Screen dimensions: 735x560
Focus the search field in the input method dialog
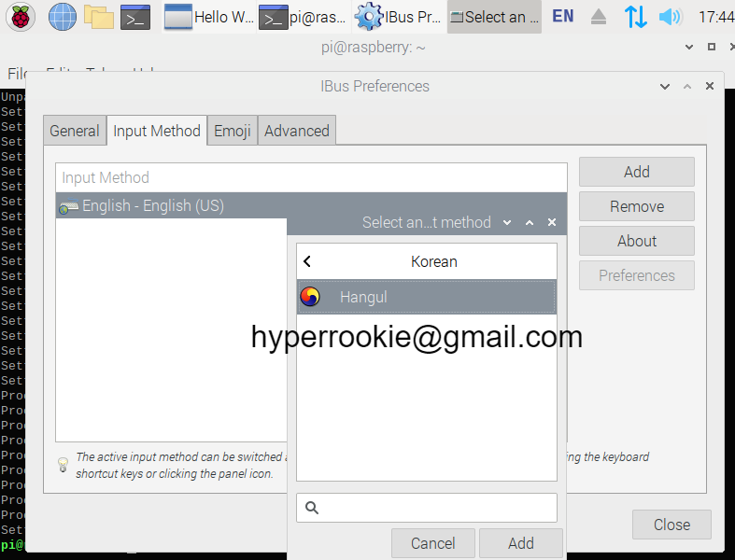(x=427, y=508)
